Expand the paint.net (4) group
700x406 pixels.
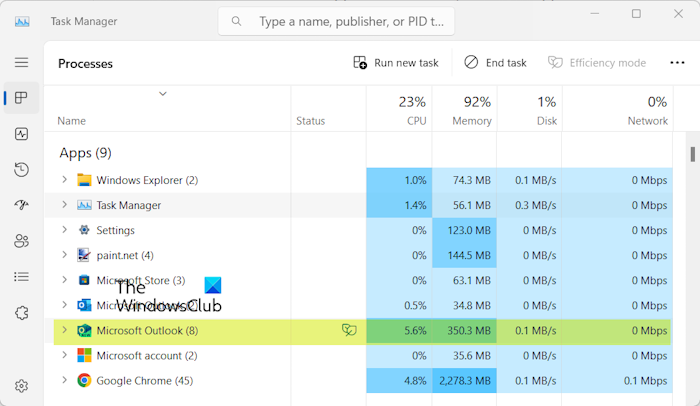[64, 255]
